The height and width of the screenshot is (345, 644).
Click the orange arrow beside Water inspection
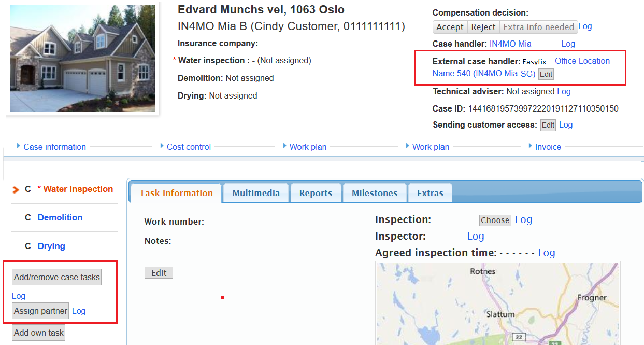point(16,189)
